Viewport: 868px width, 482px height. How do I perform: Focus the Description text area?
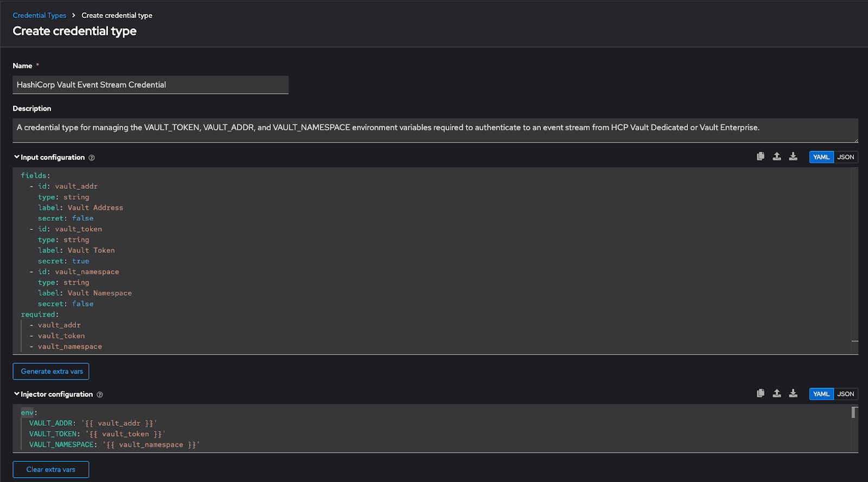click(x=434, y=130)
